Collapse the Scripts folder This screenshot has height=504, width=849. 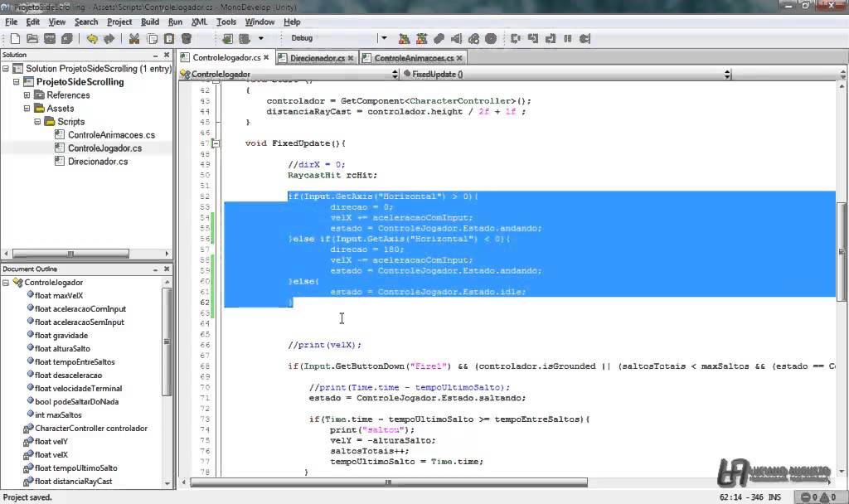37,122
